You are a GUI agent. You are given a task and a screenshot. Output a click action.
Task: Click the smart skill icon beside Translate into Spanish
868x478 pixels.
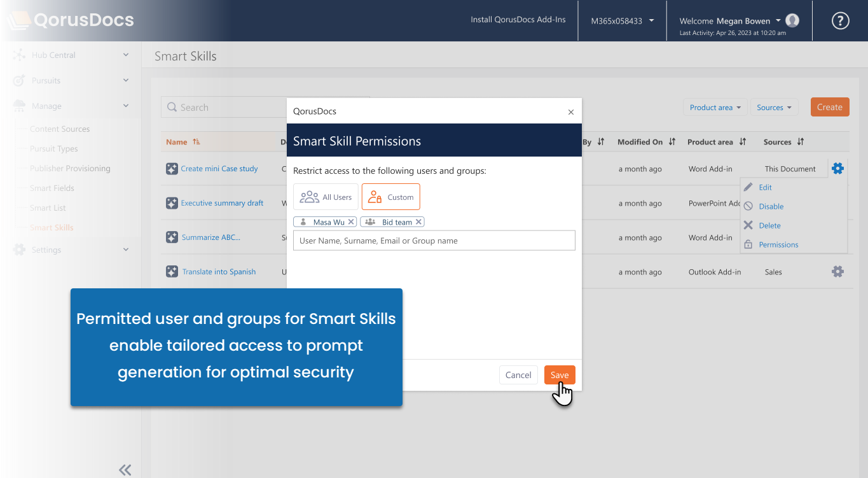[172, 272]
